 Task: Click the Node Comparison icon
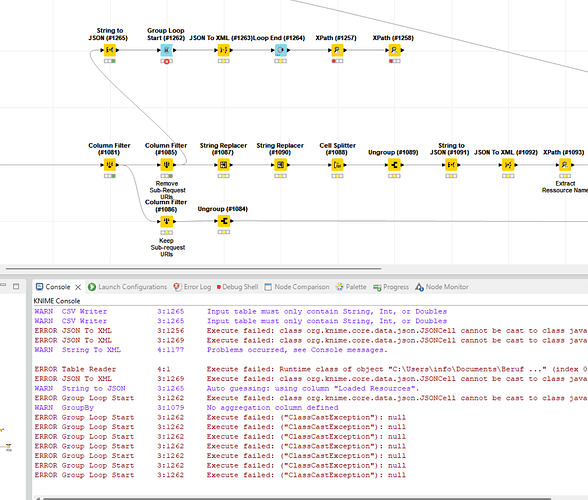click(x=268, y=287)
